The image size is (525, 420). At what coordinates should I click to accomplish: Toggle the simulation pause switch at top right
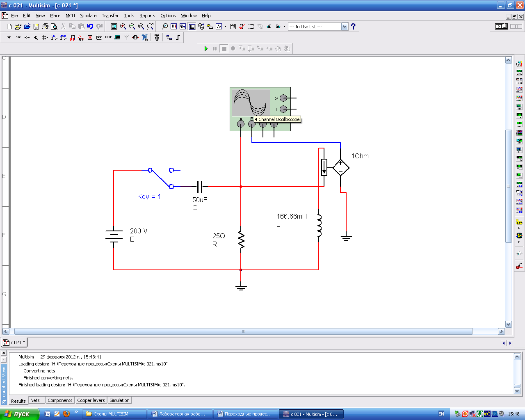[516, 26]
